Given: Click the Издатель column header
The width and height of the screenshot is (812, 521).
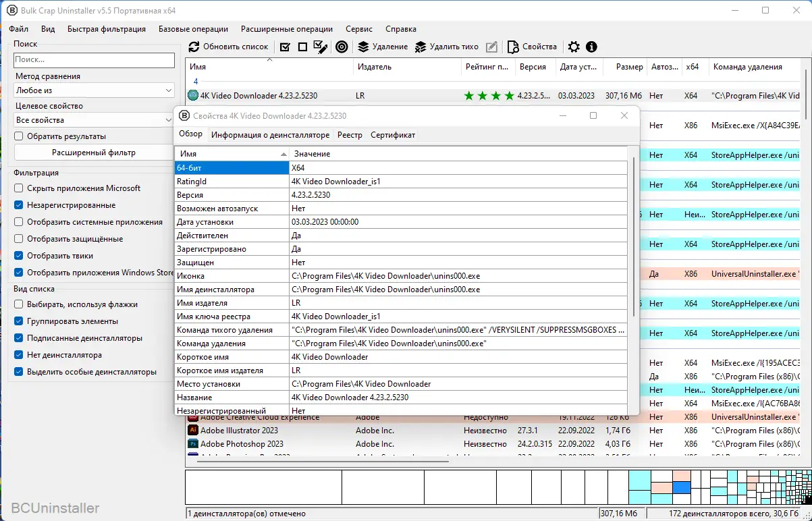Looking at the screenshot, I should pyautogui.click(x=408, y=67).
